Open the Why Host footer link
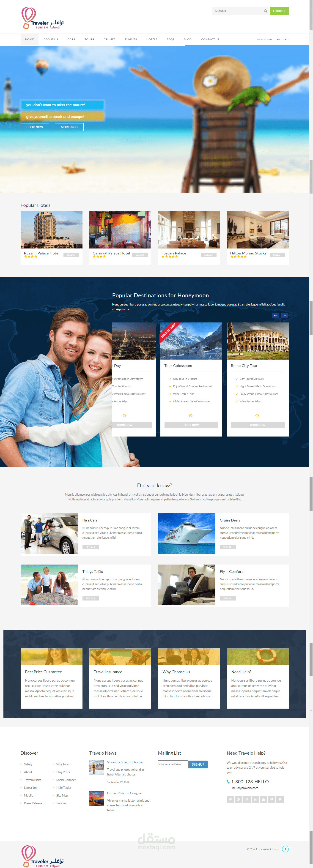The image size is (313, 868). pos(63,764)
